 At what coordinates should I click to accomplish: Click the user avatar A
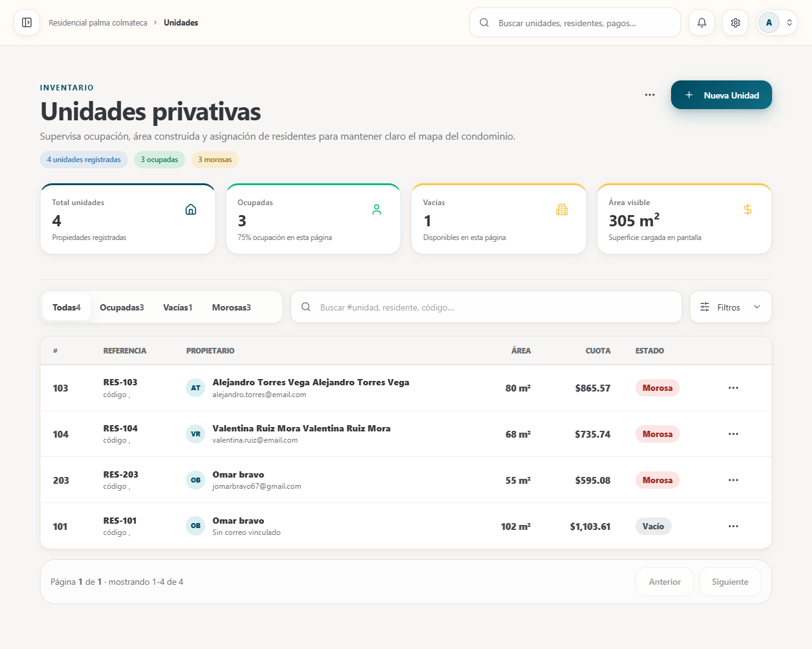[769, 22]
